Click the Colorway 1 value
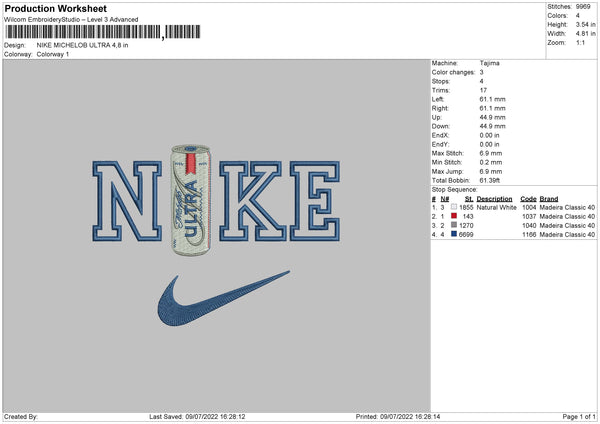The width and height of the screenshot is (600, 424). point(53,54)
